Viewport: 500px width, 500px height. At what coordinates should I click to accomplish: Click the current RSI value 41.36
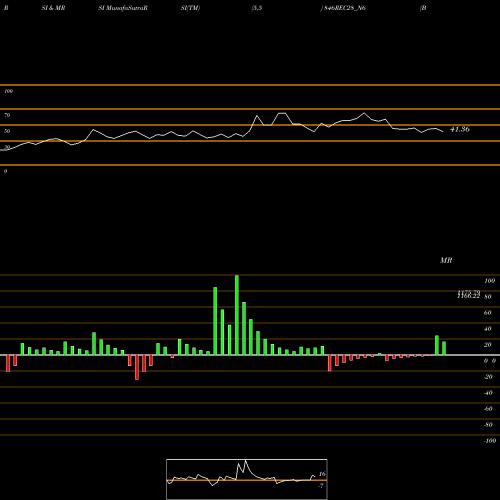[x=460, y=129]
